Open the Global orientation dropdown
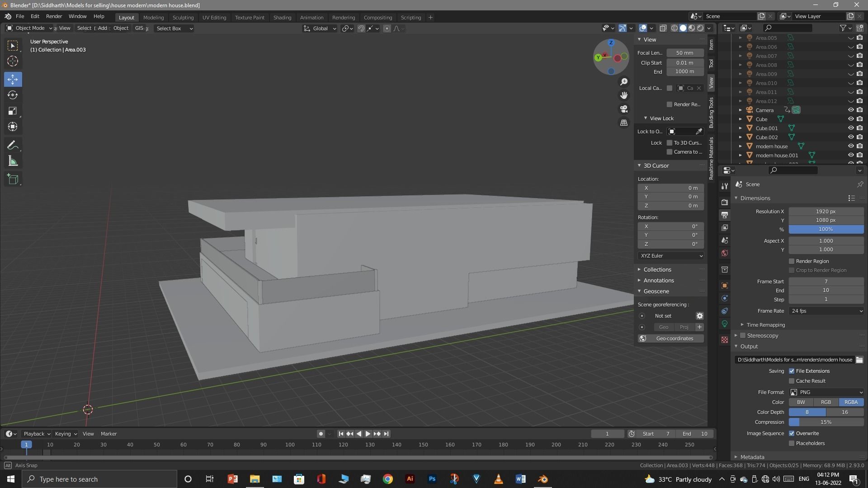The height and width of the screenshot is (488, 868). point(320,28)
